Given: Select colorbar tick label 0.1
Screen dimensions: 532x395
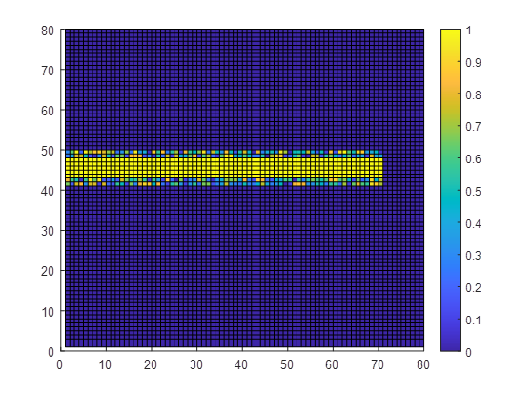Looking at the screenshot, I should [x=473, y=320].
